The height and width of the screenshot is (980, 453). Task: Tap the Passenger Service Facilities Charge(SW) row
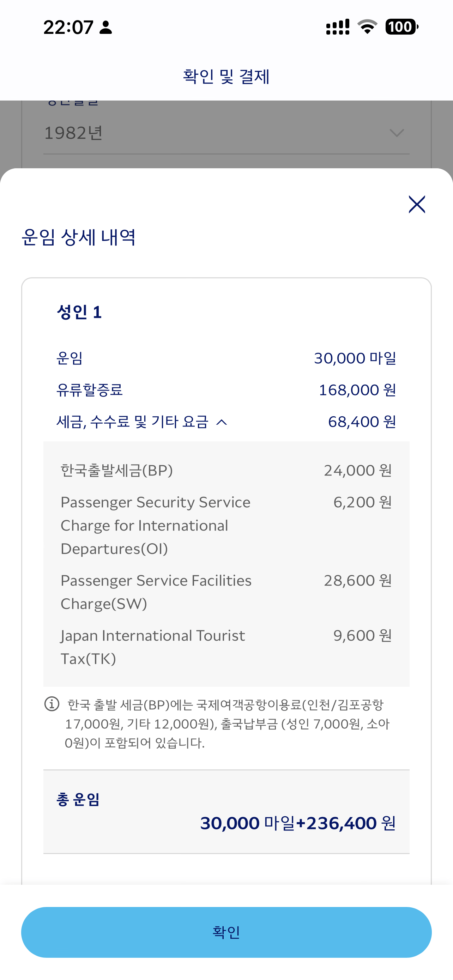click(226, 592)
